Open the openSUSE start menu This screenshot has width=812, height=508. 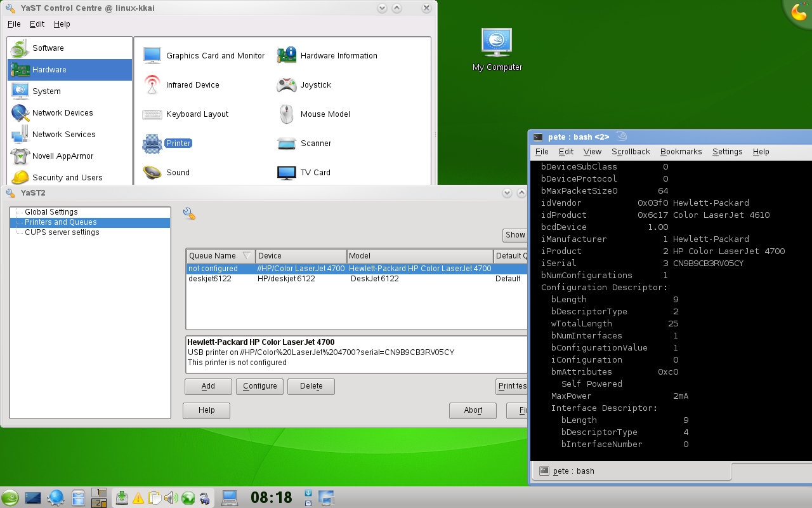[10, 498]
